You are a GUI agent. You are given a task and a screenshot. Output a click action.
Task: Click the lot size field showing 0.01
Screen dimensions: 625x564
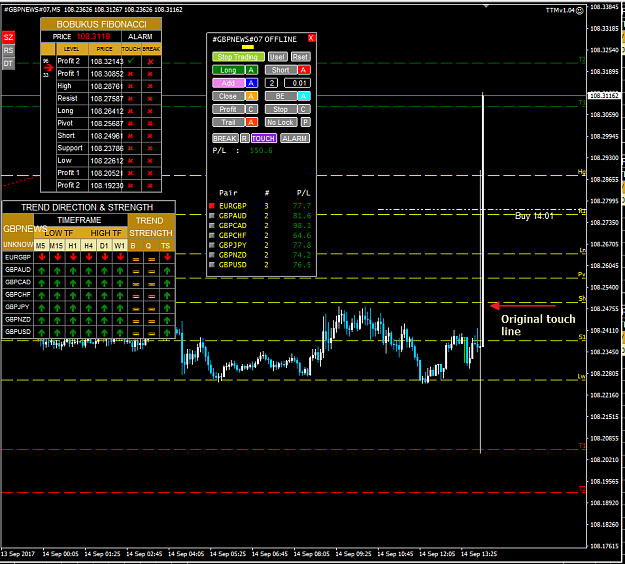(297, 83)
